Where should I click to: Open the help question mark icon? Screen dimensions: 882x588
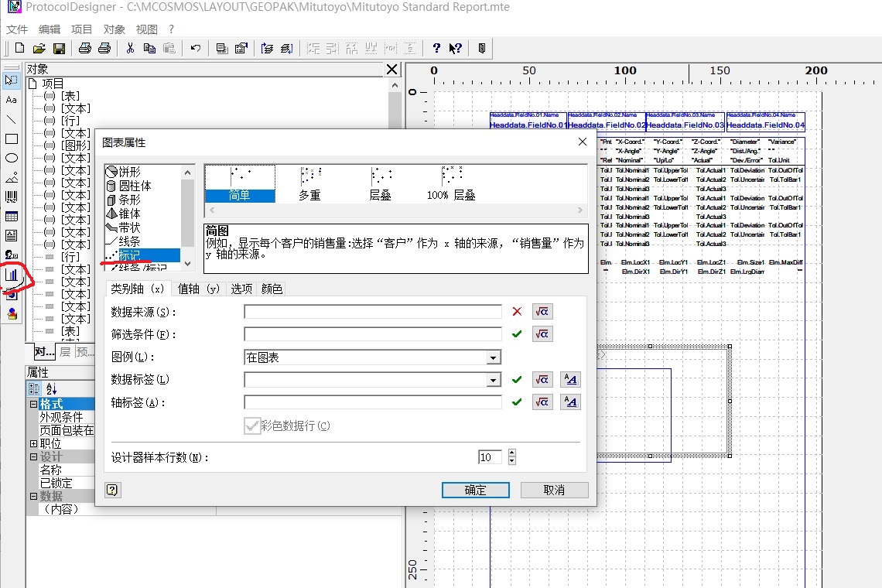pyautogui.click(x=436, y=49)
